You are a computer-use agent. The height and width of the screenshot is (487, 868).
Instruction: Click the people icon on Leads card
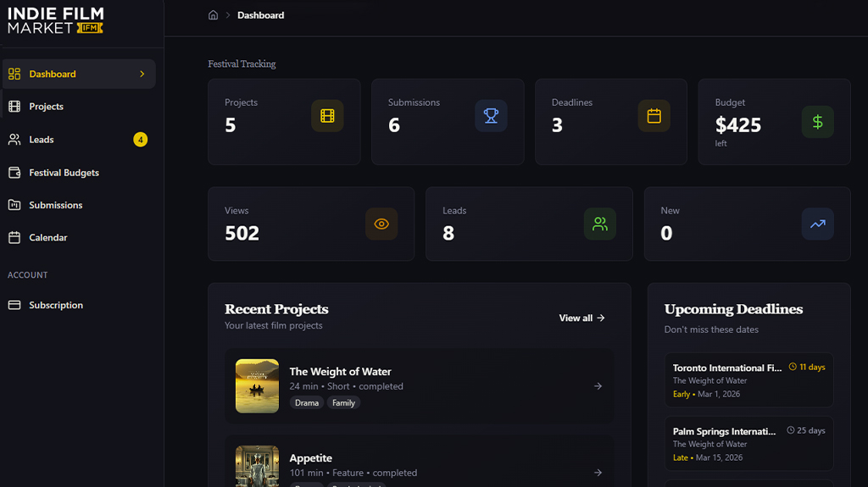tap(600, 224)
